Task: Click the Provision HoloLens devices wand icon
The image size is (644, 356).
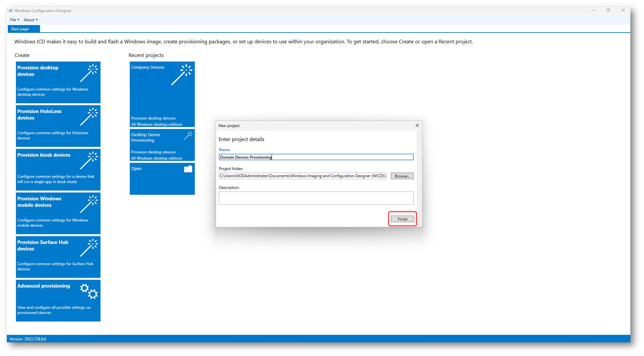Action: (x=89, y=116)
